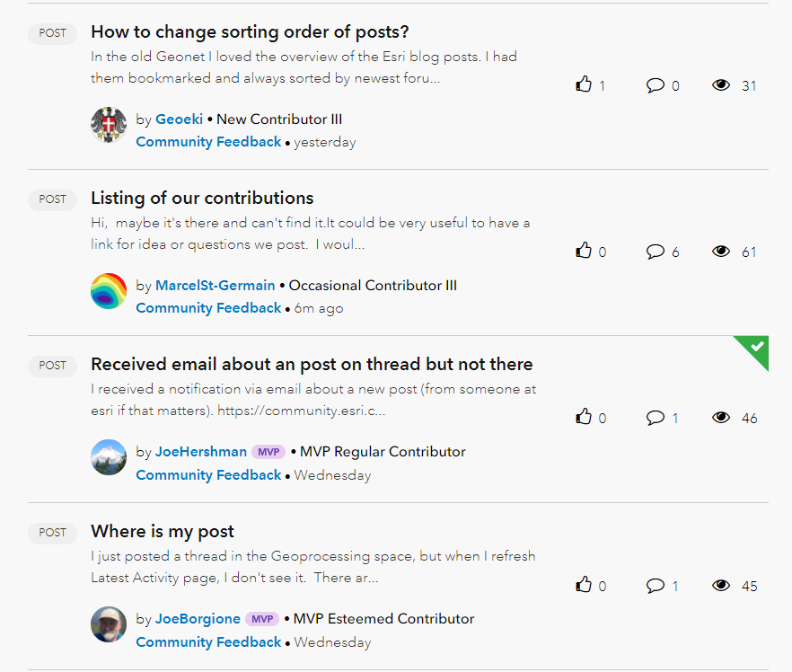Like the post about changing sorting order

click(x=585, y=84)
